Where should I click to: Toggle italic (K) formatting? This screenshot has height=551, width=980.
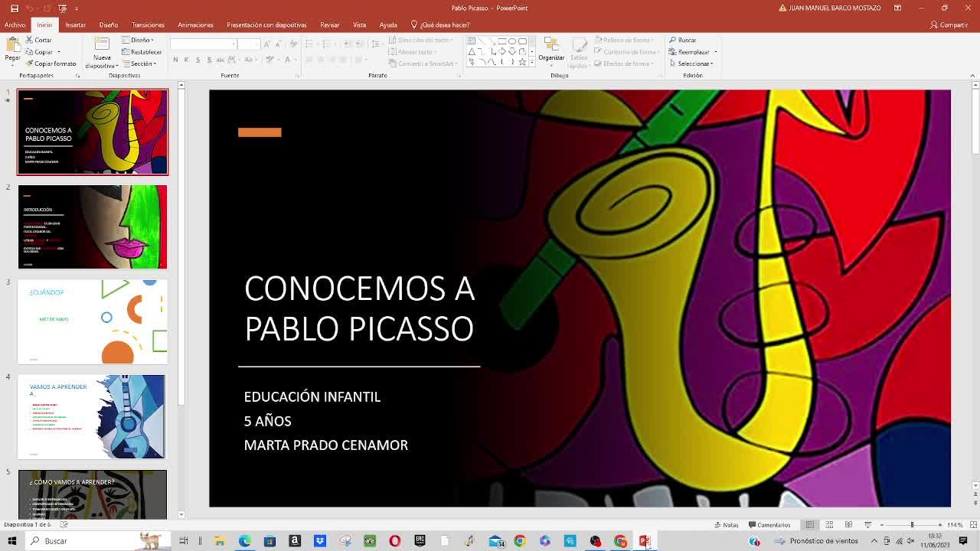click(x=186, y=60)
